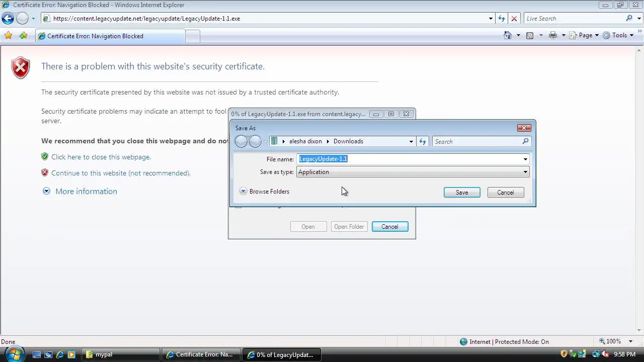The image size is (644, 362).
Task: Open the address bar history dropdown
Action: click(491, 19)
